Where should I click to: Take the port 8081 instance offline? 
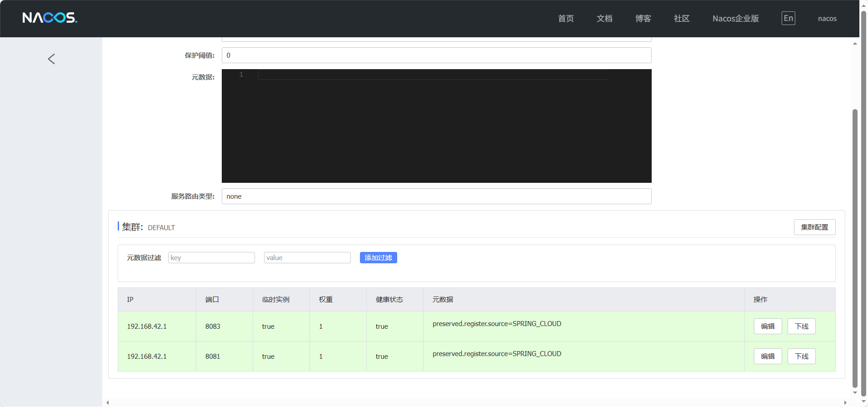point(801,357)
